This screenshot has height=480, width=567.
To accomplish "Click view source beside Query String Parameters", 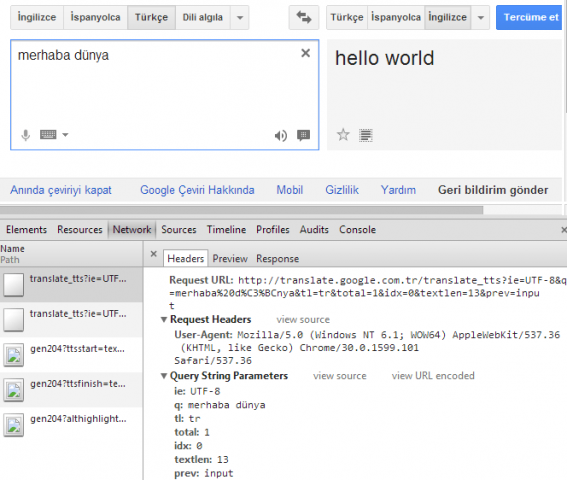I will pos(340,376).
